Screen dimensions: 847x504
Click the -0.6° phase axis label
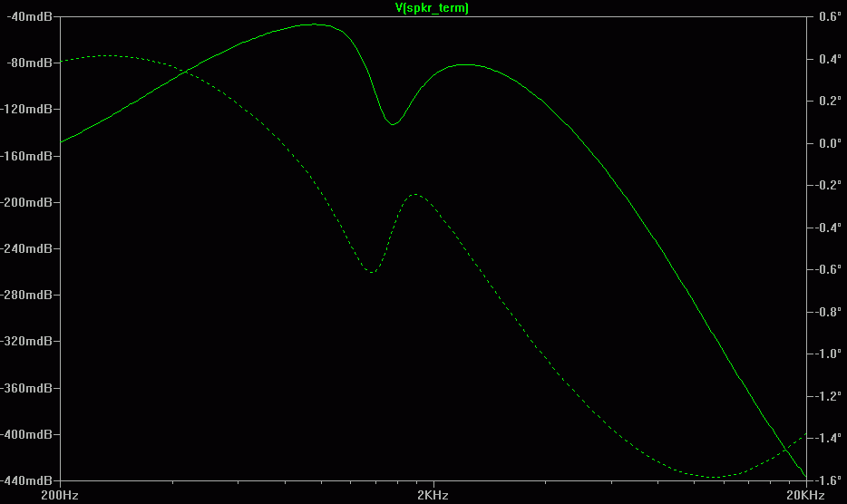point(828,269)
